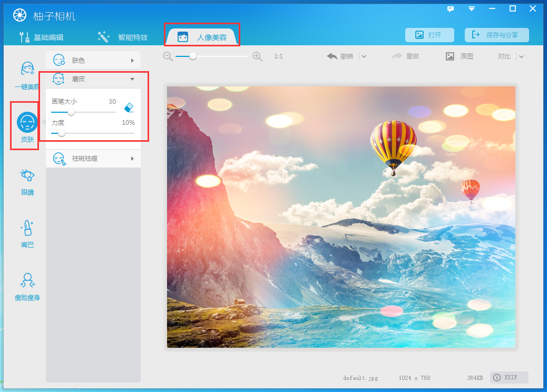
Task: Select the 一键美颜 sidebar tool
Action: click(x=27, y=76)
